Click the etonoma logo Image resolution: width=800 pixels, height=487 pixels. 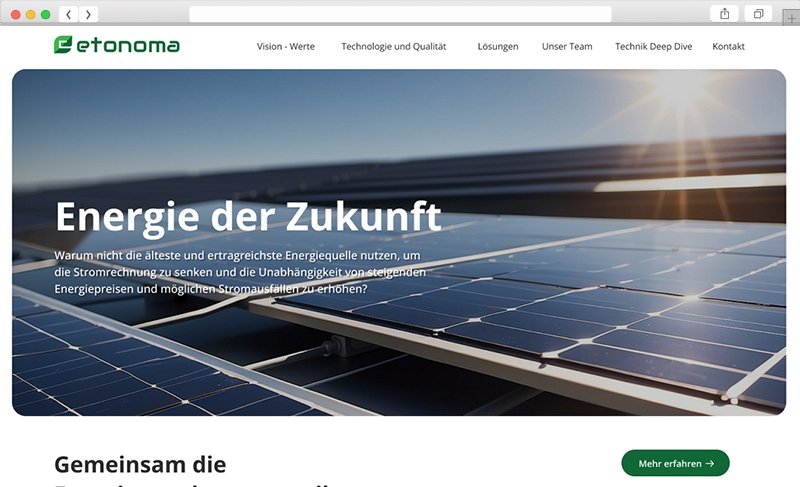click(x=117, y=45)
